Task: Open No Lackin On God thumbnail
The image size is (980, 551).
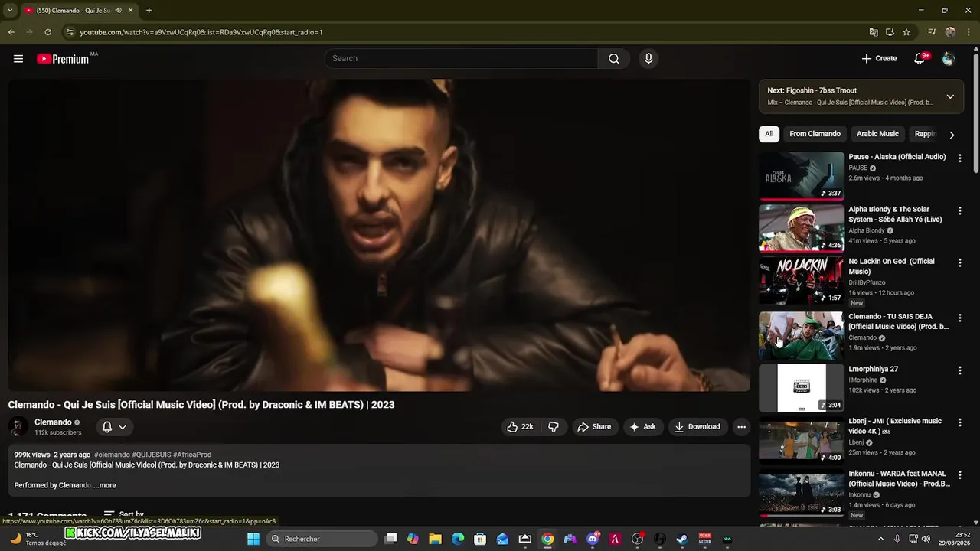Action: (x=802, y=281)
